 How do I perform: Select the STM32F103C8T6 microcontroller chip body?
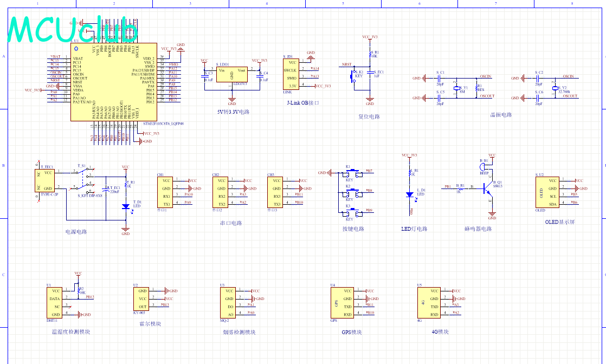coord(114,81)
